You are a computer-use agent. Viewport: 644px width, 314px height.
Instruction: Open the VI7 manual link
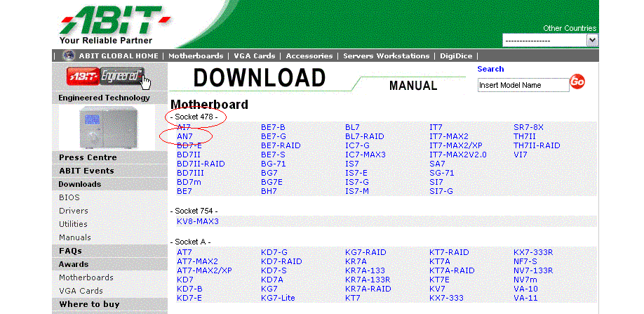[521, 155]
